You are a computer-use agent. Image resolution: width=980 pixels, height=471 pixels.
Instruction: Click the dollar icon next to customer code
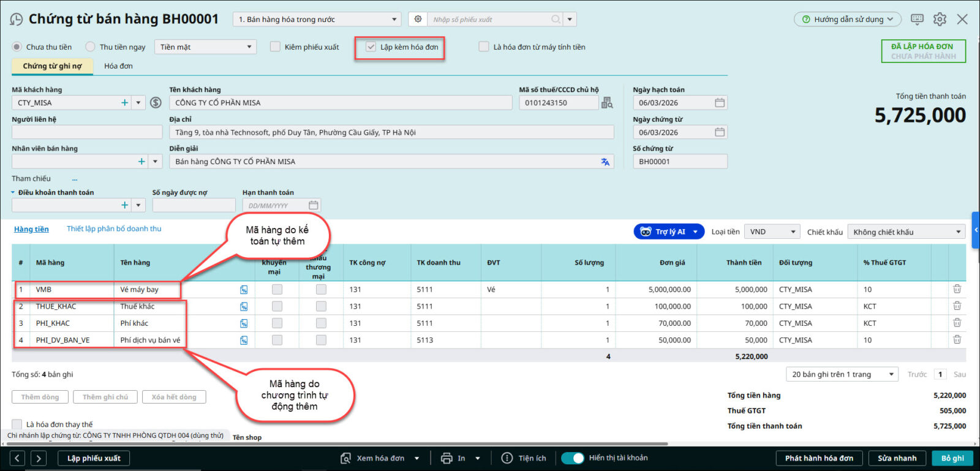coord(156,103)
